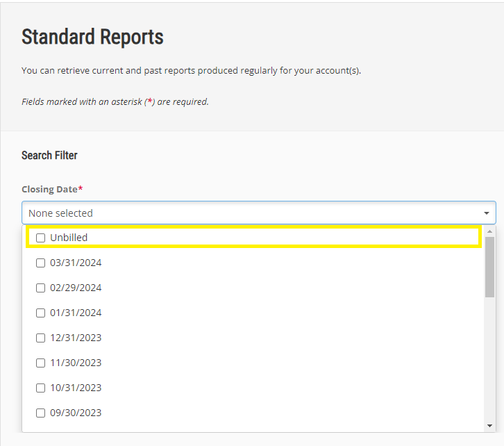Click the '02/29/2024' date label

(x=76, y=288)
